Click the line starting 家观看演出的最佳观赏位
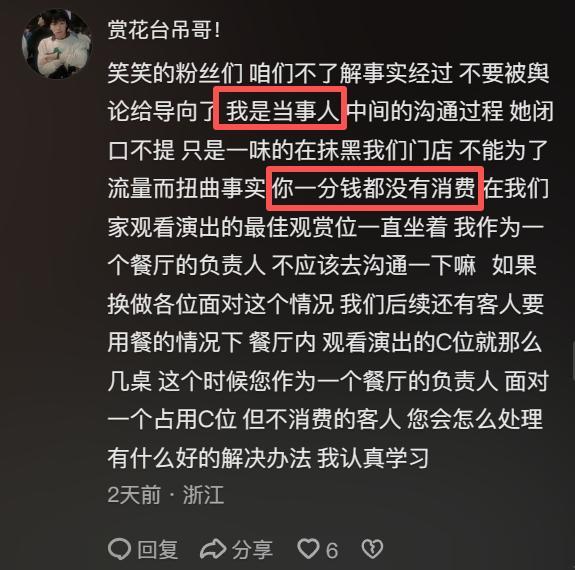 coord(325,227)
